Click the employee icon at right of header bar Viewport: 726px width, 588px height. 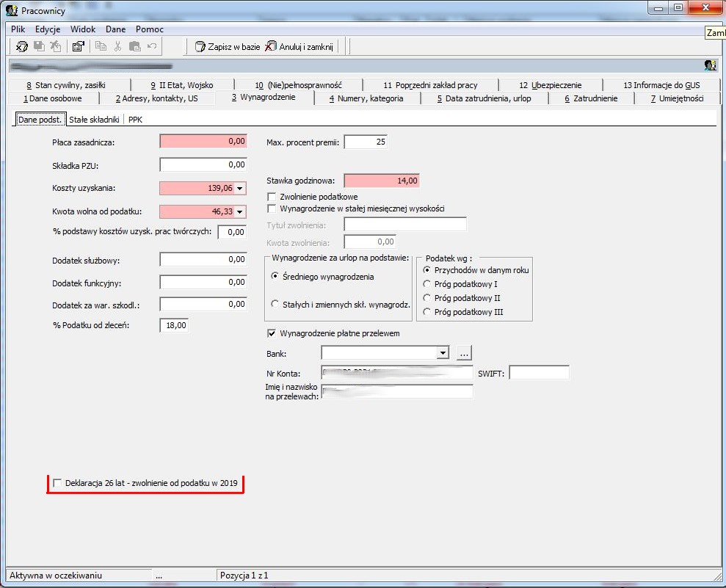tap(710, 65)
